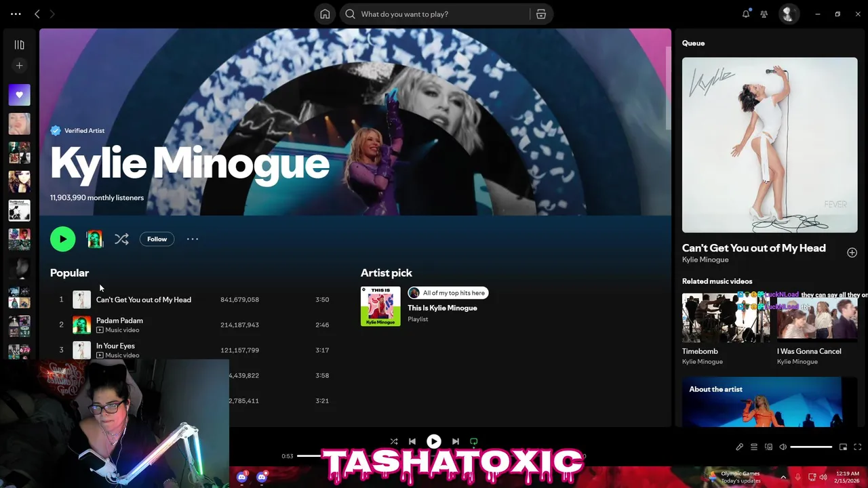Open Discord taskbar icon with badge 1
Viewport: 868px width, 488px height.
click(x=242, y=477)
